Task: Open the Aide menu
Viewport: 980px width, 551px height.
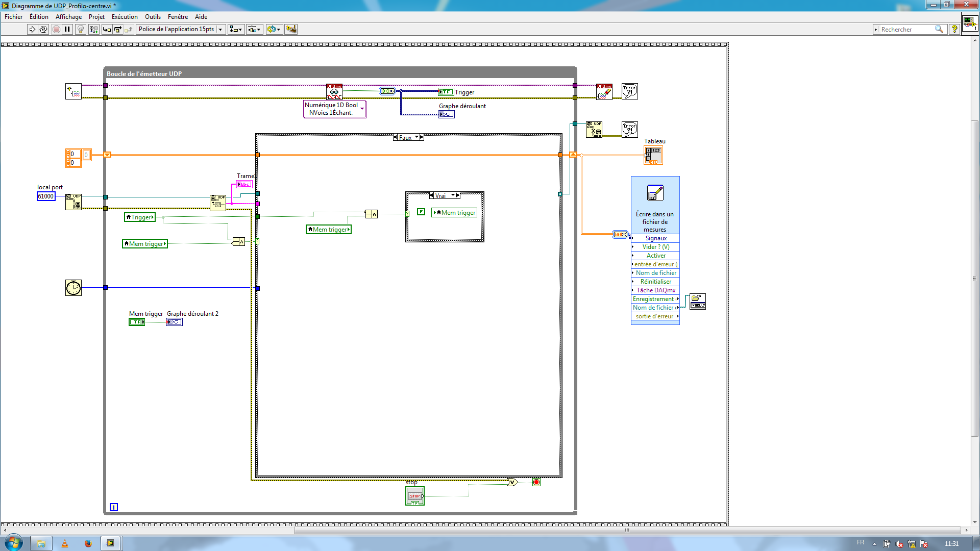Action: [201, 17]
